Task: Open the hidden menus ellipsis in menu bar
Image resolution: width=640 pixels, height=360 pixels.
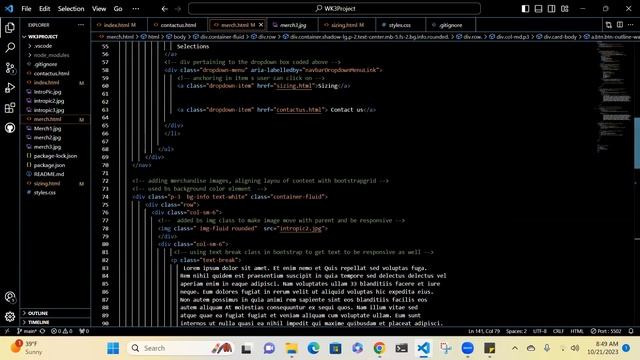Action: pos(136,9)
